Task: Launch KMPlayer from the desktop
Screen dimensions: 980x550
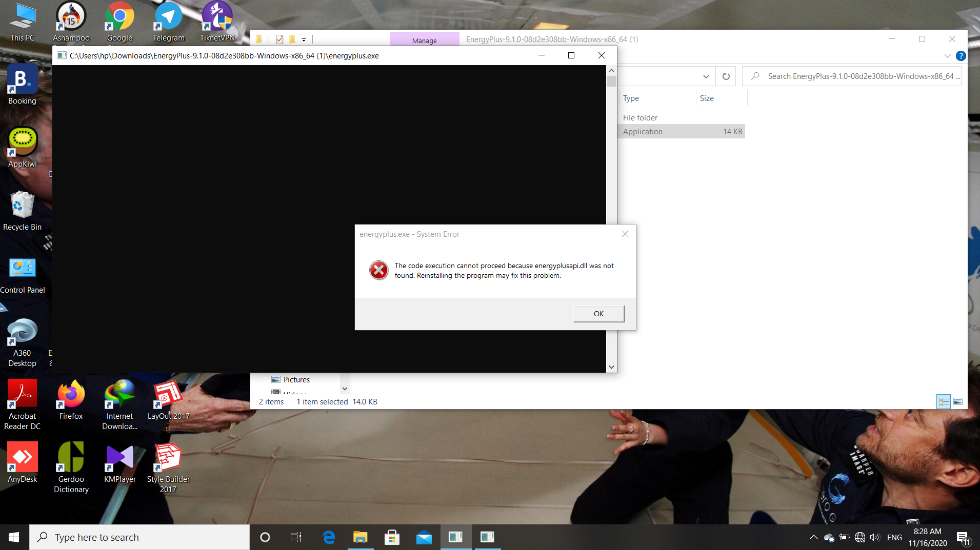Action: click(119, 463)
